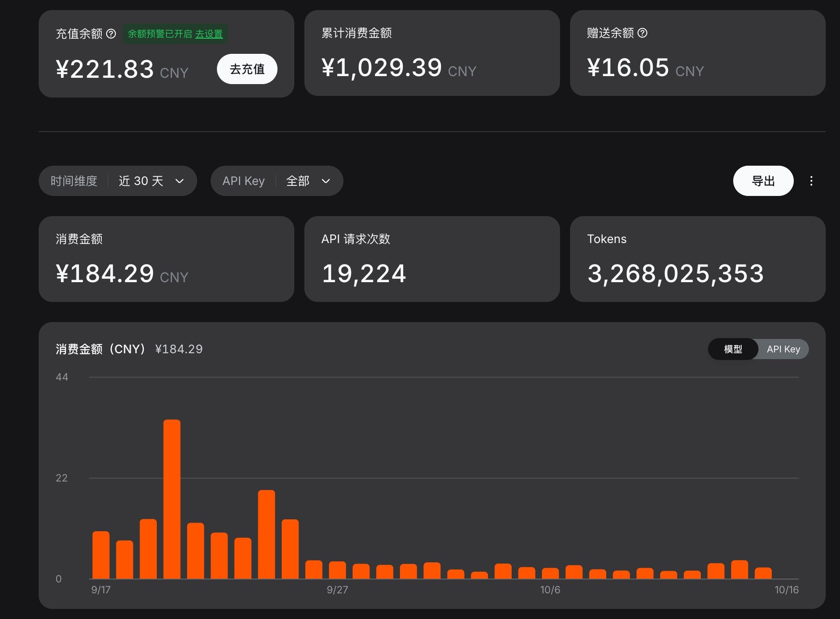Click the ¥184.29 value in 消费金额 card
This screenshot has width=840, height=619.
click(x=105, y=274)
